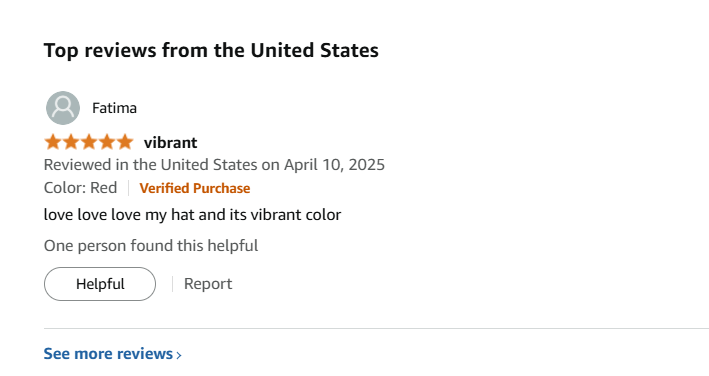Click Fatima's profile avatar icon

tap(63, 108)
